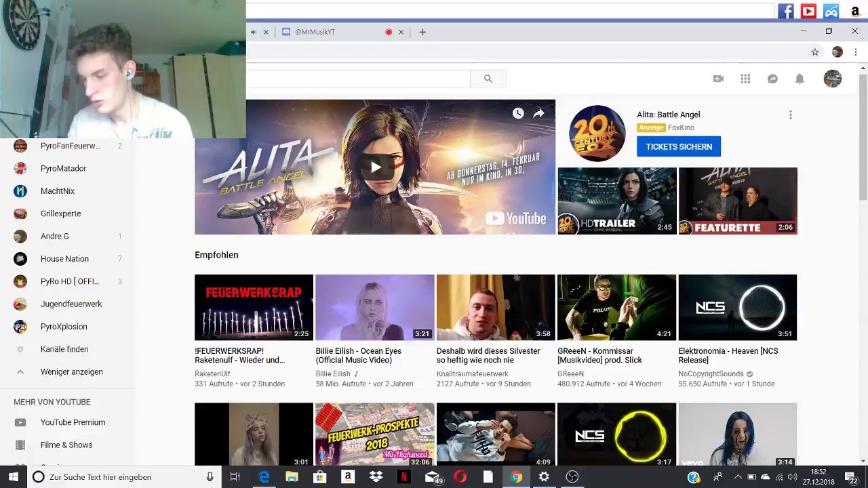This screenshot has height=488, width=868.
Task: Open Dropbox from the taskbar
Action: coord(376,477)
